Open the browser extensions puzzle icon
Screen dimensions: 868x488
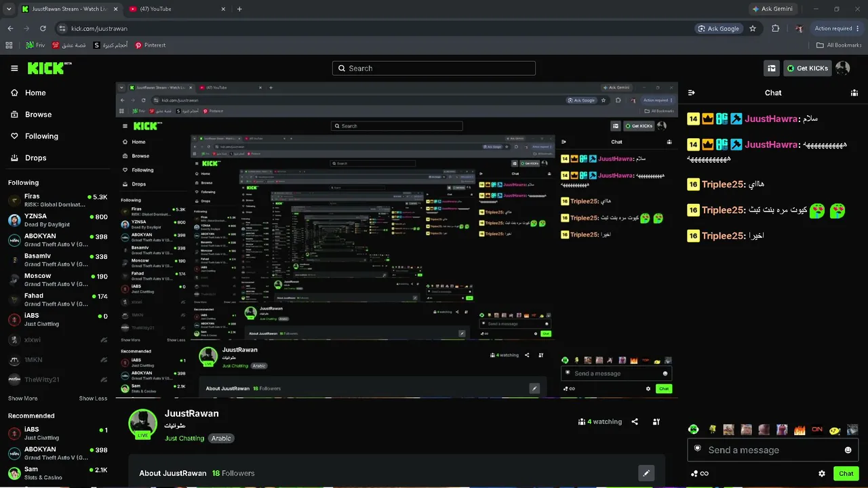click(776, 28)
